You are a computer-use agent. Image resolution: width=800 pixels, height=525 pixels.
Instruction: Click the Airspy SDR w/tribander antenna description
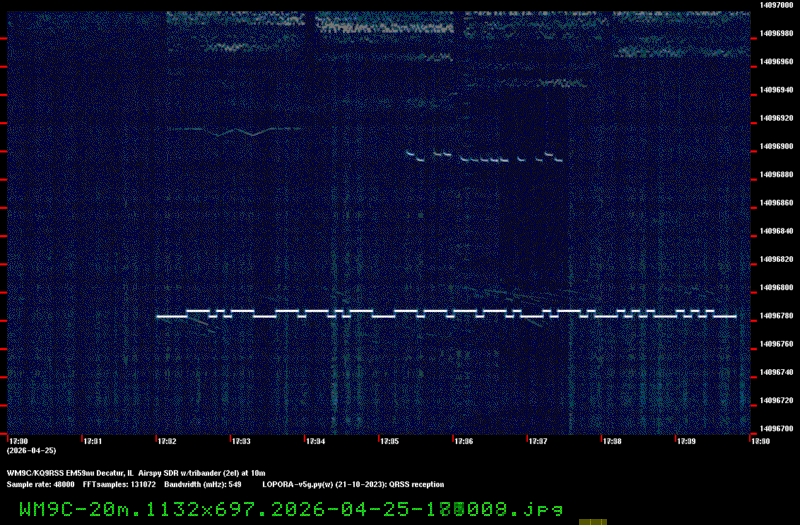click(202, 473)
